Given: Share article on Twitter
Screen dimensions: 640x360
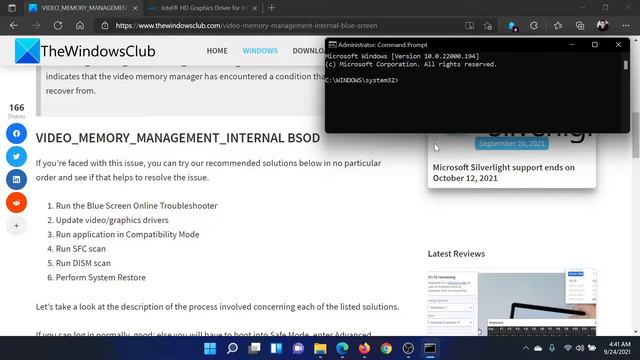Looking at the screenshot, I should (x=16, y=156).
